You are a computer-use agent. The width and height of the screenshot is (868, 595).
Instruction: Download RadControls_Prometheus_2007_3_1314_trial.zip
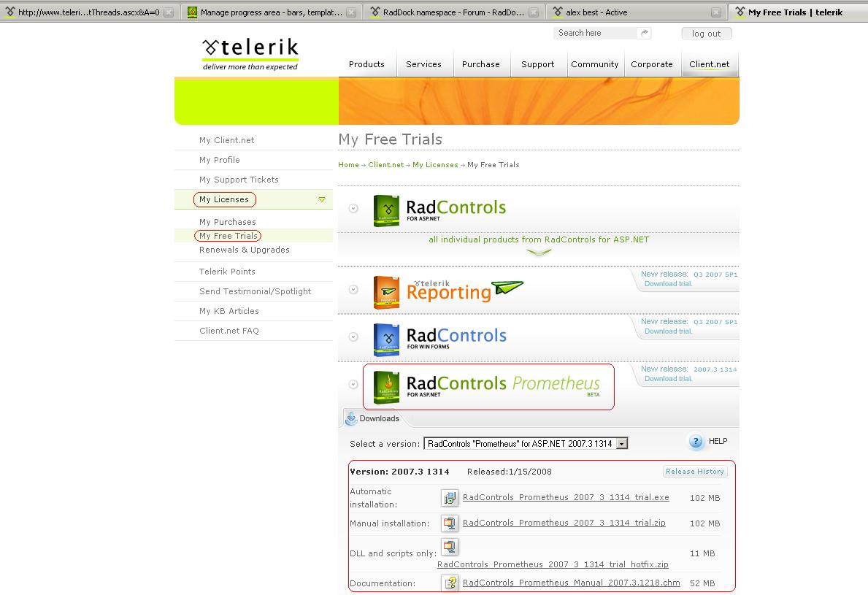pyautogui.click(x=564, y=523)
